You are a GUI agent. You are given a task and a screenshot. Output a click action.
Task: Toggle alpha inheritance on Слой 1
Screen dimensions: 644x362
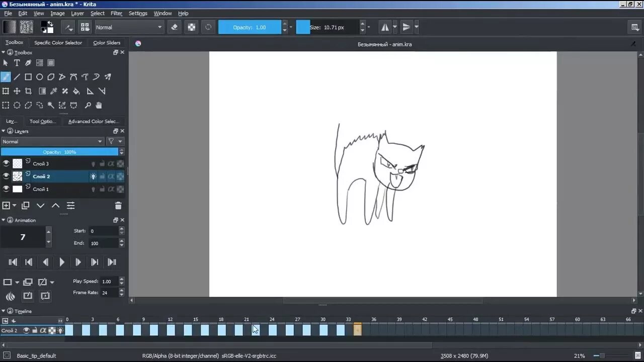point(111,189)
